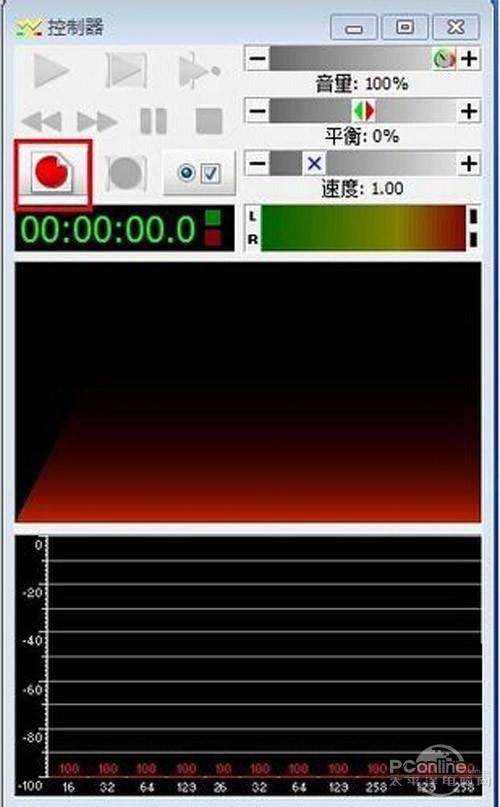Screen dimensions: 500x807
Task: Click the Pause button
Action: pos(153,121)
